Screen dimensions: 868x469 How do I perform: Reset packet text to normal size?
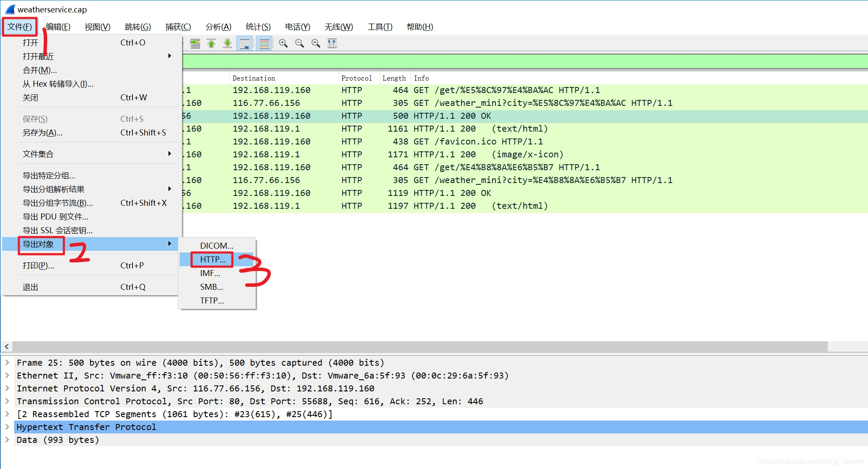[x=316, y=43]
